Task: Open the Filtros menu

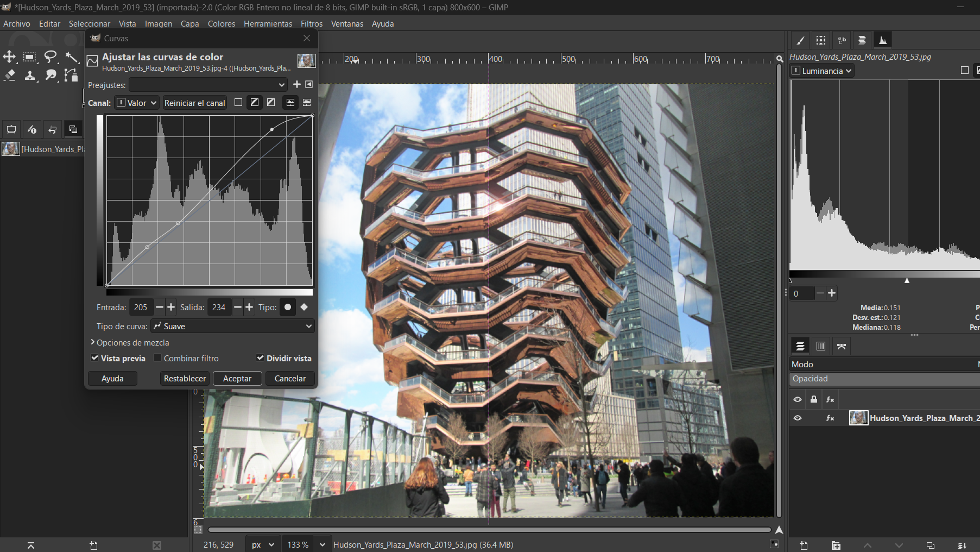Action: click(311, 24)
